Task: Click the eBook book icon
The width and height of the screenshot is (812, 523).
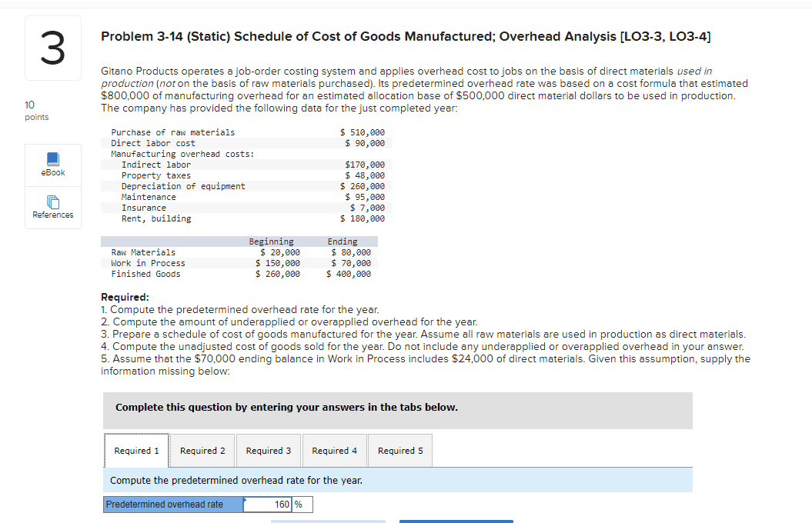Action: (x=52, y=159)
